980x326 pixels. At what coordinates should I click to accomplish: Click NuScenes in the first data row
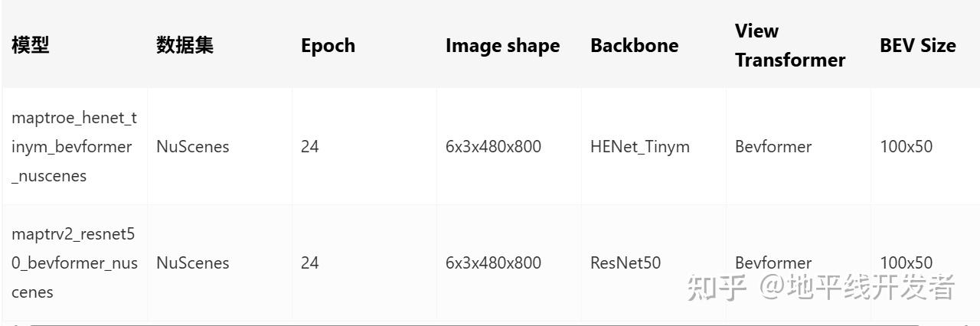(192, 146)
